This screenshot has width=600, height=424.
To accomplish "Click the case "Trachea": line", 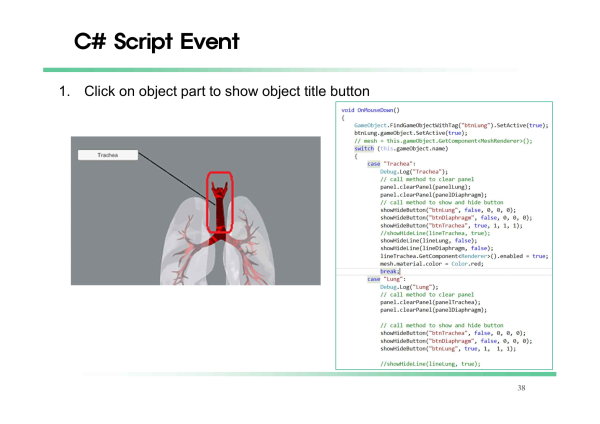I will 391,164.
